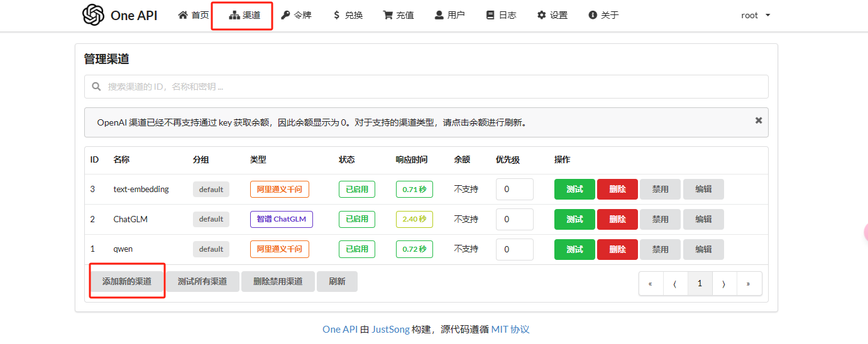
Task: Sort by the 名称 column header
Action: (121, 159)
